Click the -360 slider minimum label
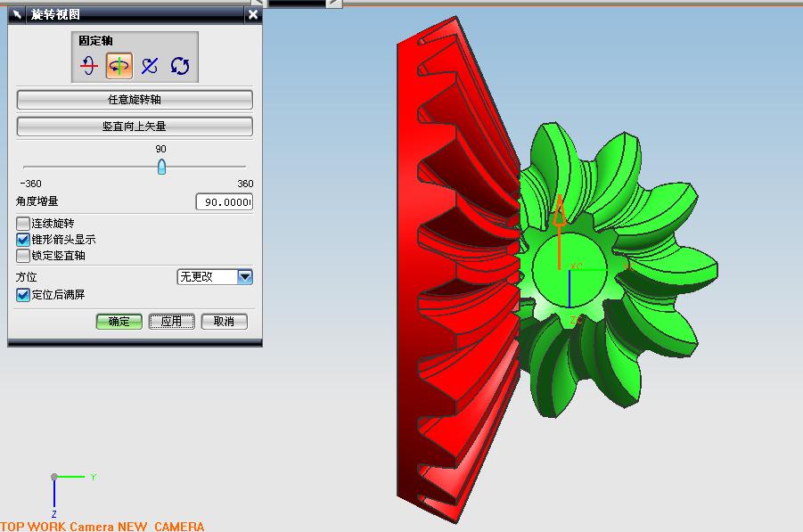This screenshot has width=803, height=532. pos(30,184)
